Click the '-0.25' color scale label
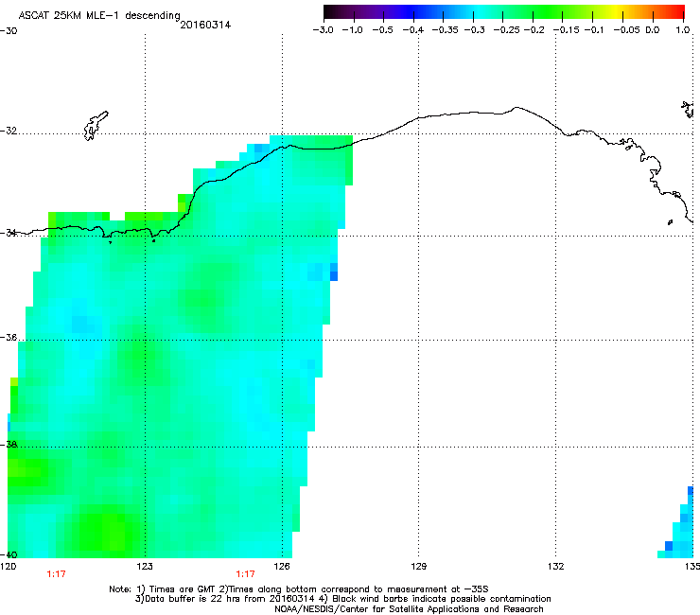 (x=507, y=30)
